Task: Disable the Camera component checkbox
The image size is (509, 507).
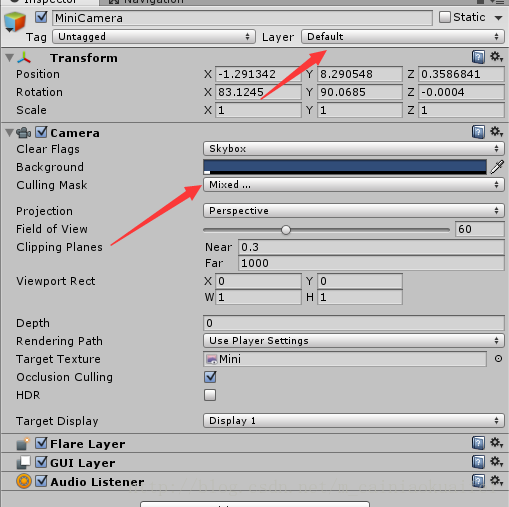Action: (x=41, y=132)
